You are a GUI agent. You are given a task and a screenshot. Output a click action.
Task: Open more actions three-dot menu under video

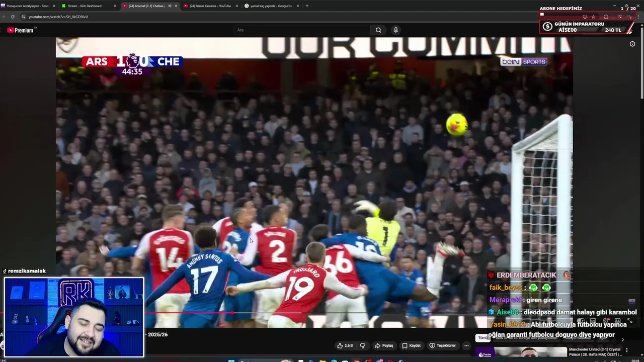466,346
